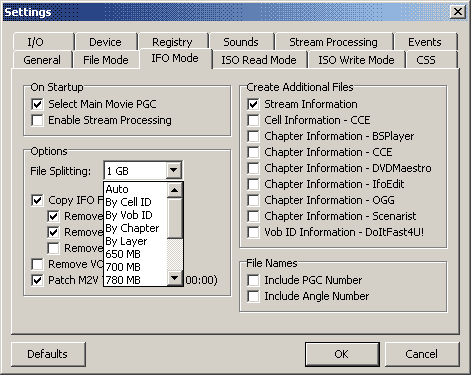
Task: Check Vob ID Information - DoItFast4U!
Action: tap(253, 232)
